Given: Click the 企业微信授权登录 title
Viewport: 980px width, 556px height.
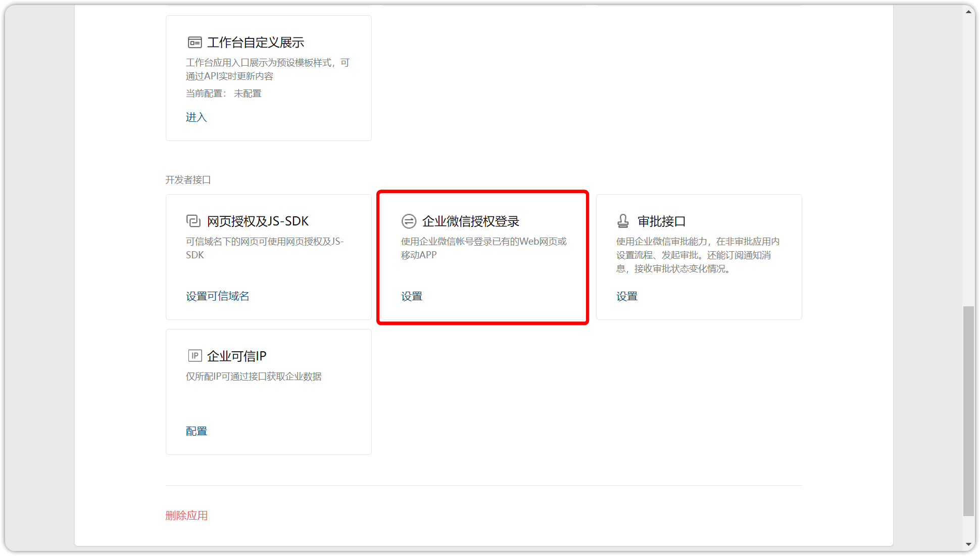Looking at the screenshot, I should click(471, 221).
